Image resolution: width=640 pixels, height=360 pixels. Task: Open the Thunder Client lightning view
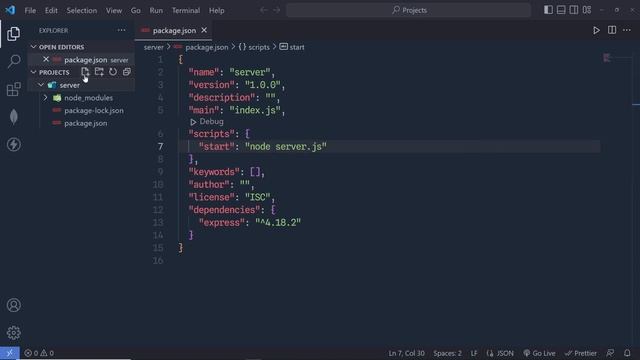[13, 144]
